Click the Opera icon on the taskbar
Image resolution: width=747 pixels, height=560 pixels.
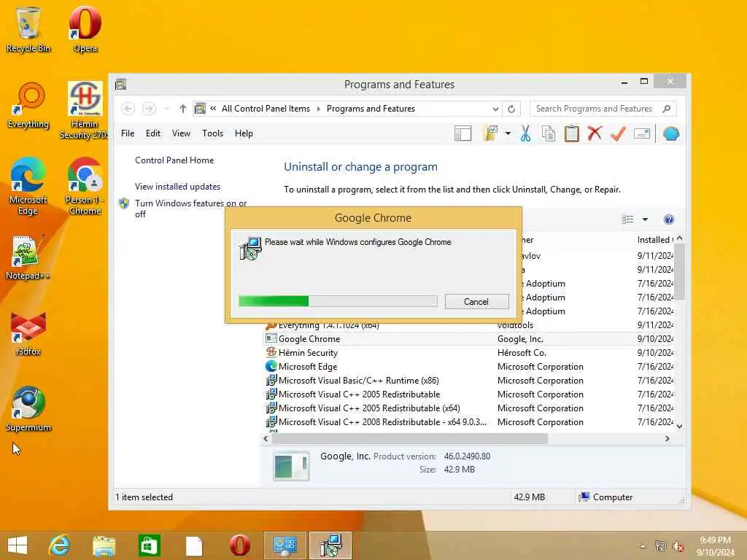(239, 545)
